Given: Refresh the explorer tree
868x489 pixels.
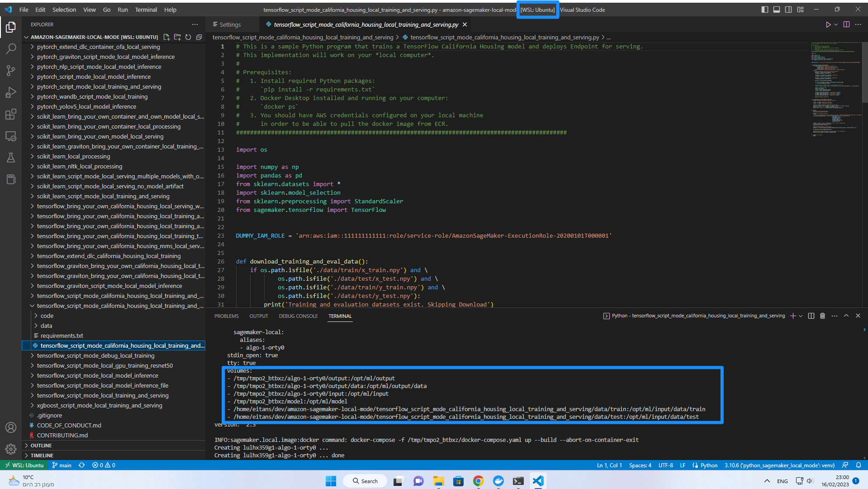Looking at the screenshot, I should pos(188,37).
